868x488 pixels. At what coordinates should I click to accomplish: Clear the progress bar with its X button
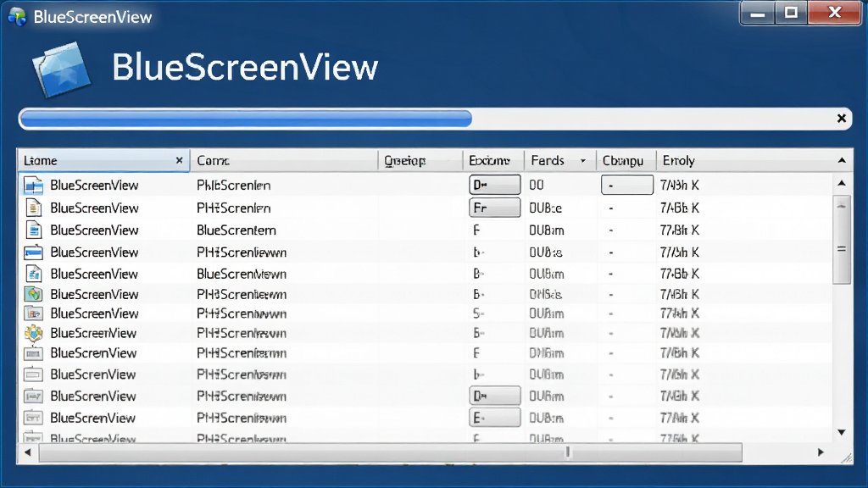(x=842, y=119)
